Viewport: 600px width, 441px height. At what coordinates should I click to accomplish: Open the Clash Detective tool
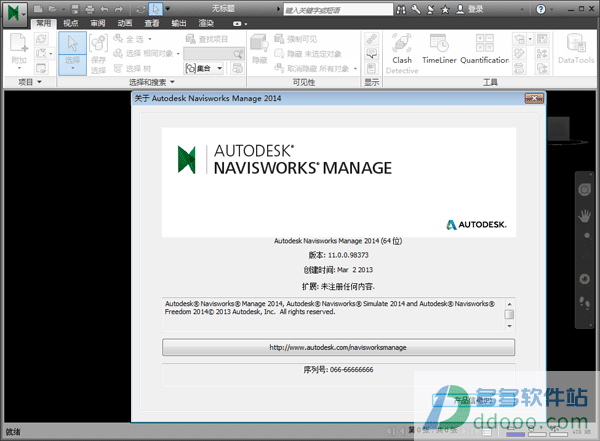(x=402, y=54)
